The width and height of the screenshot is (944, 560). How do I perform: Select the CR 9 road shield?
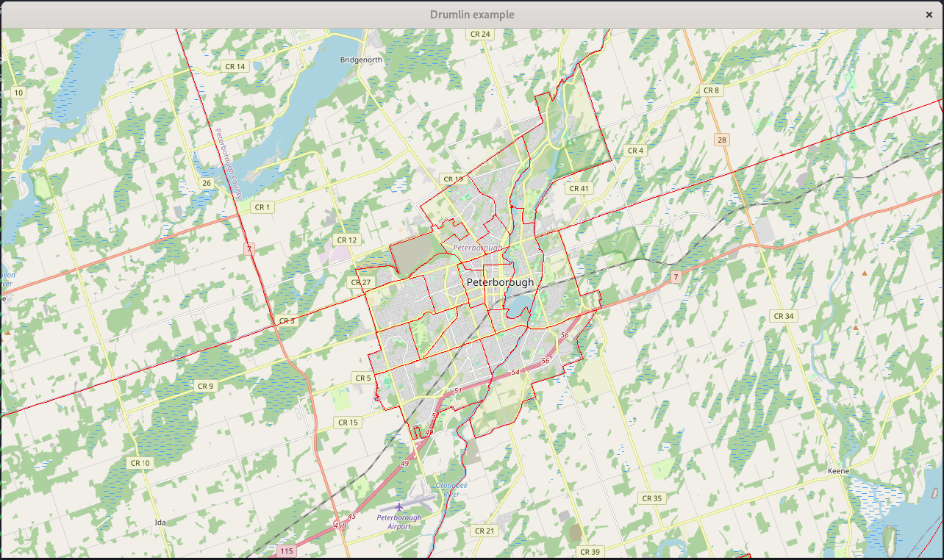[205, 386]
